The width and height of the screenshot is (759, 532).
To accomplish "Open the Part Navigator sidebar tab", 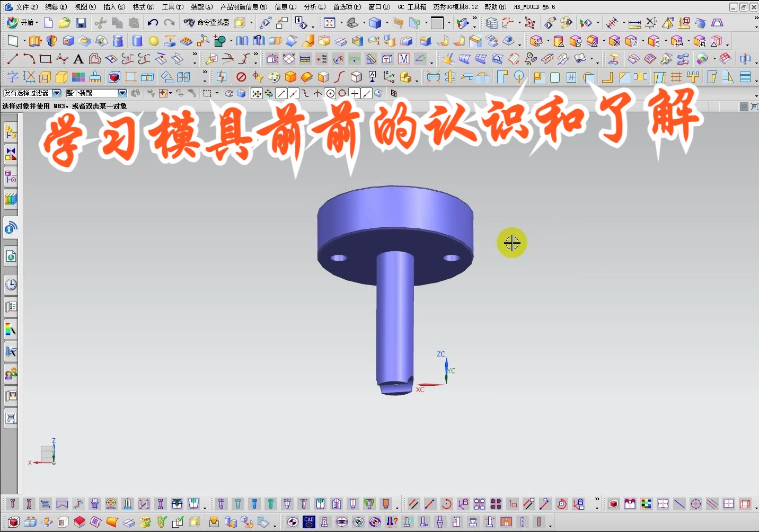I will pyautogui.click(x=11, y=178).
